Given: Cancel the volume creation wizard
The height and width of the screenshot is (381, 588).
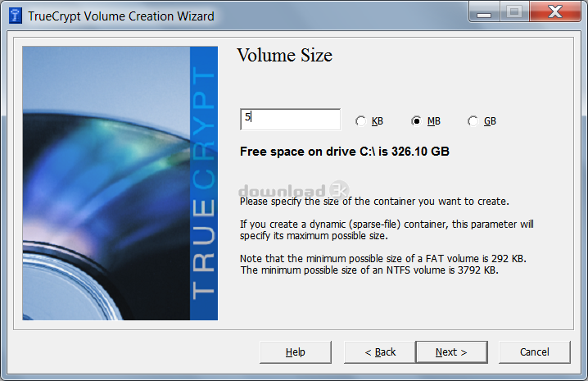Looking at the screenshot, I should coord(535,352).
